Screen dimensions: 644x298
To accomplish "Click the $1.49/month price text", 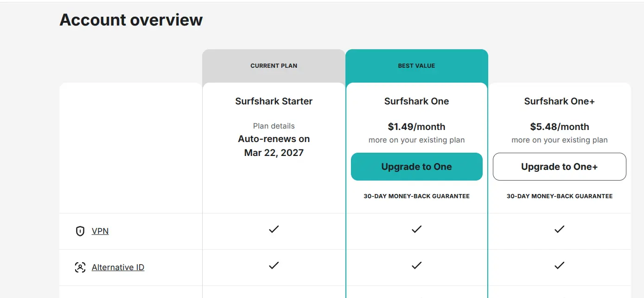I will 417,127.
